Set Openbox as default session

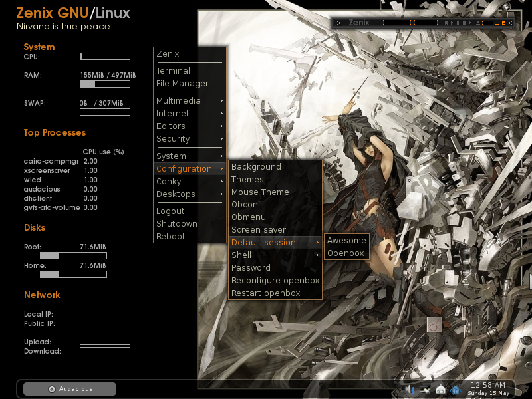point(346,253)
